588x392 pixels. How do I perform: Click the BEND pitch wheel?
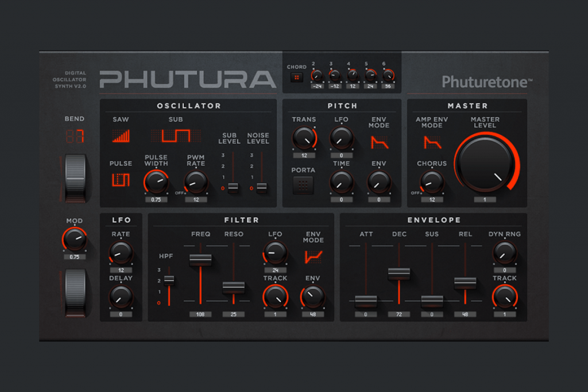click(75, 178)
